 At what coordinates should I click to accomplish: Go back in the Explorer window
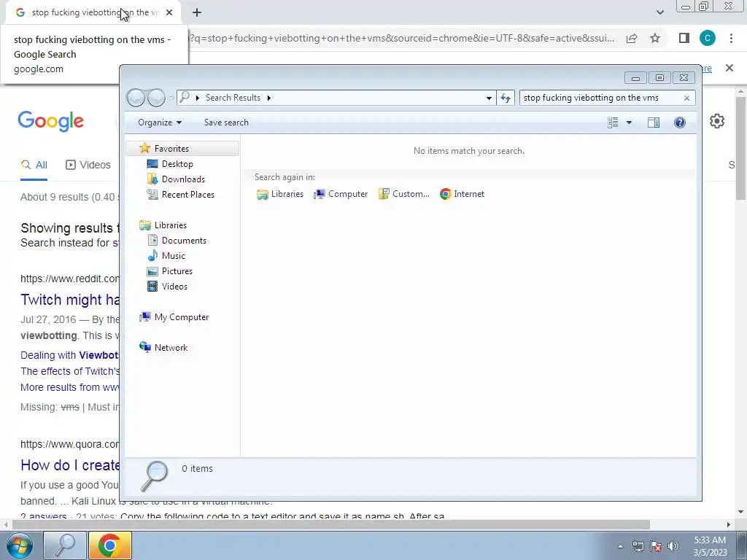136,98
